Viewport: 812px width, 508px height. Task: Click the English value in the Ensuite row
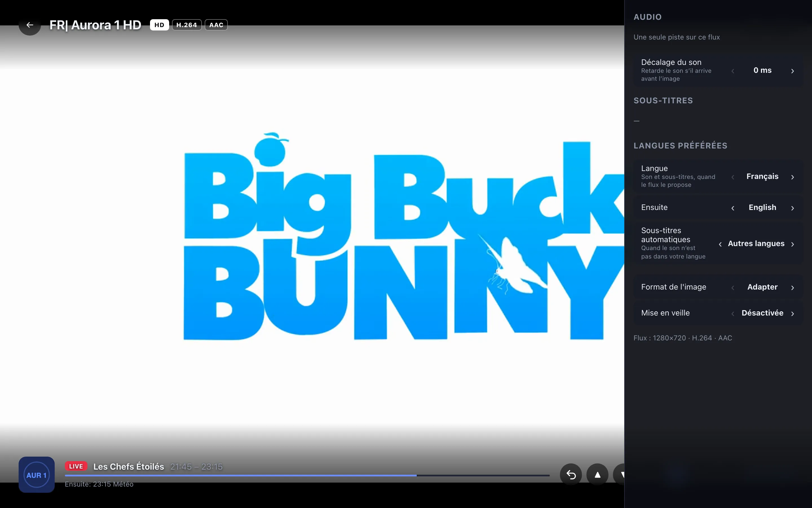tap(762, 207)
